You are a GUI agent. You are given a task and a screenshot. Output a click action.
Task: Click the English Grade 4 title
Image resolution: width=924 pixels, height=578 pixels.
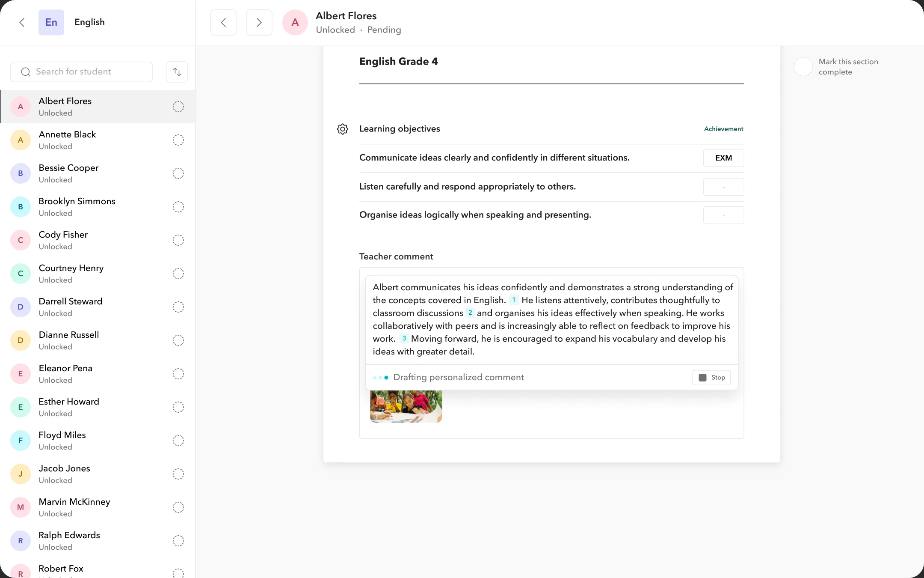[x=398, y=61]
